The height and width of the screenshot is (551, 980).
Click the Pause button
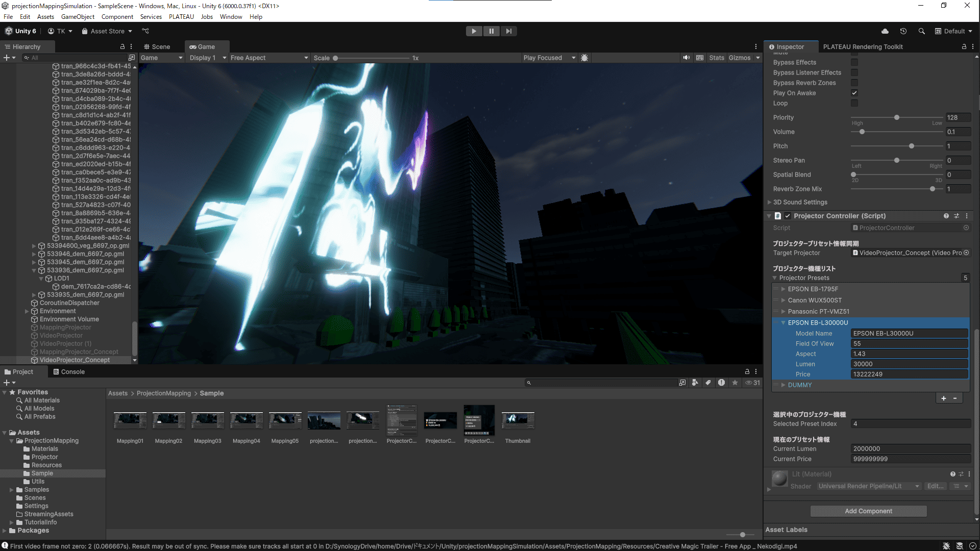491,31
